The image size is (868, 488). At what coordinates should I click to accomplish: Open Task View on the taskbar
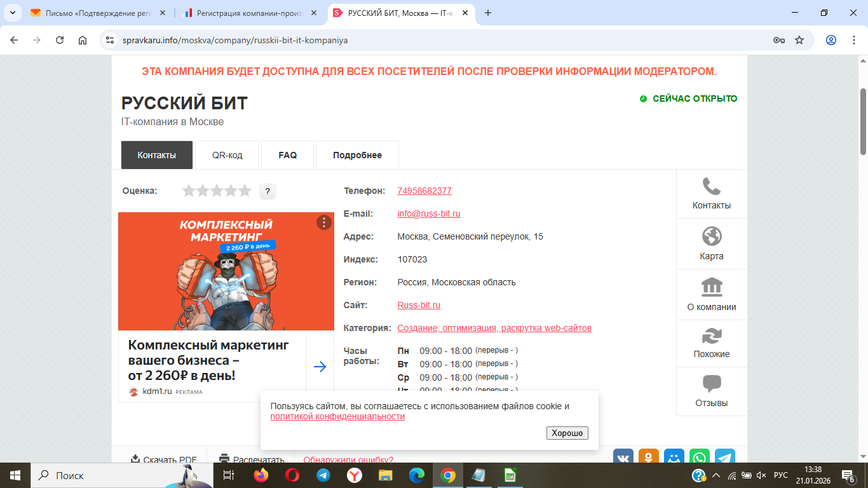click(x=229, y=475)
